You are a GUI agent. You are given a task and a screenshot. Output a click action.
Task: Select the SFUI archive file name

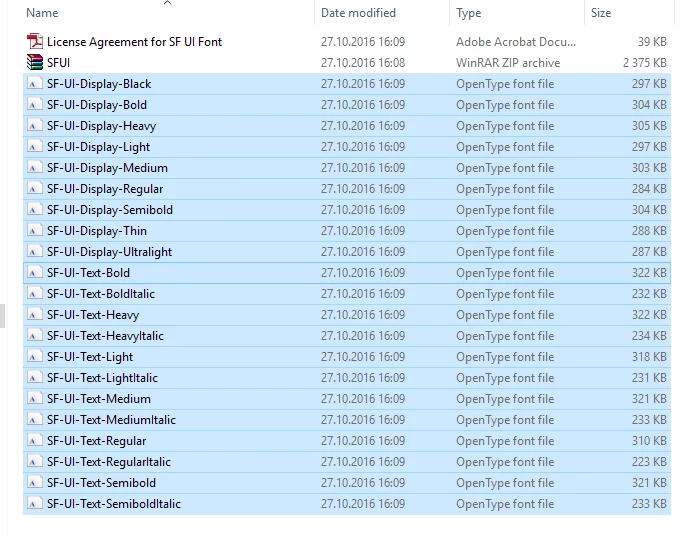pos(58,63)
